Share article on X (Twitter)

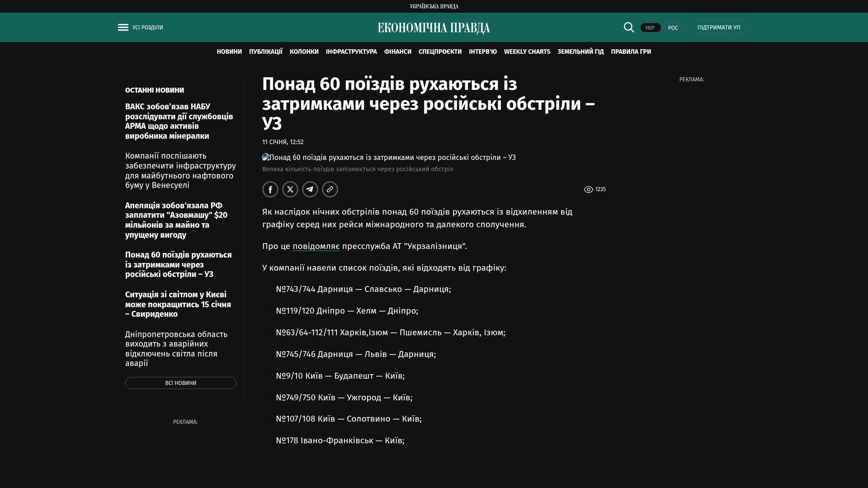point(290,189)
